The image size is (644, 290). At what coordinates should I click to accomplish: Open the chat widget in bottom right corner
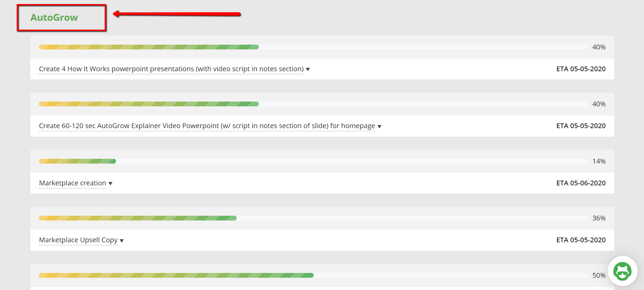pyautogui.click(x=623, y=271)
